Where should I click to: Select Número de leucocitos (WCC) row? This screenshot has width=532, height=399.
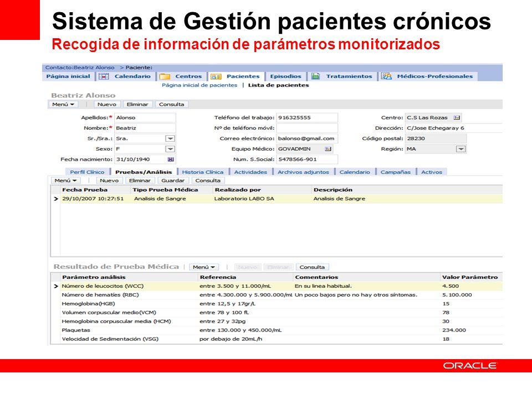tap(277, 286)
